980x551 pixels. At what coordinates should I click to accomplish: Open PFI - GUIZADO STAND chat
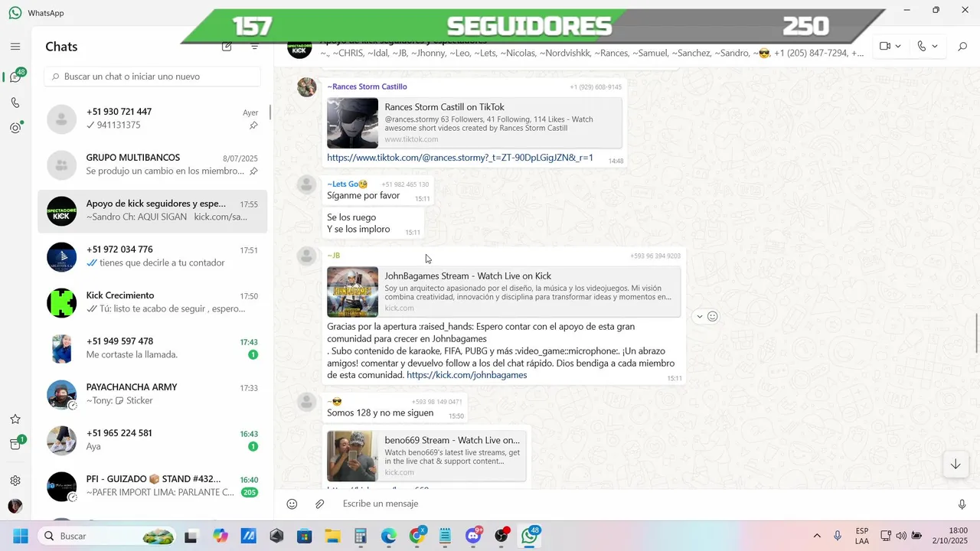point(152,486)
